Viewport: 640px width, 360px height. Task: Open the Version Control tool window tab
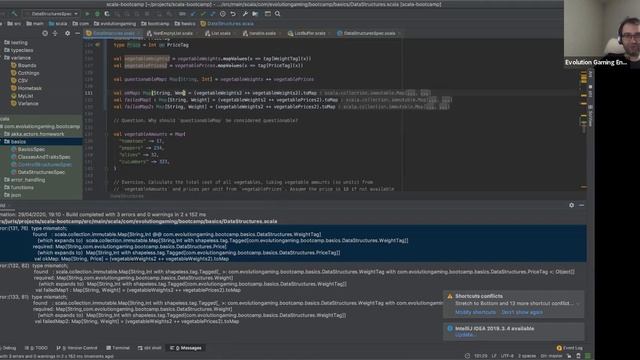tap(77, 348)
